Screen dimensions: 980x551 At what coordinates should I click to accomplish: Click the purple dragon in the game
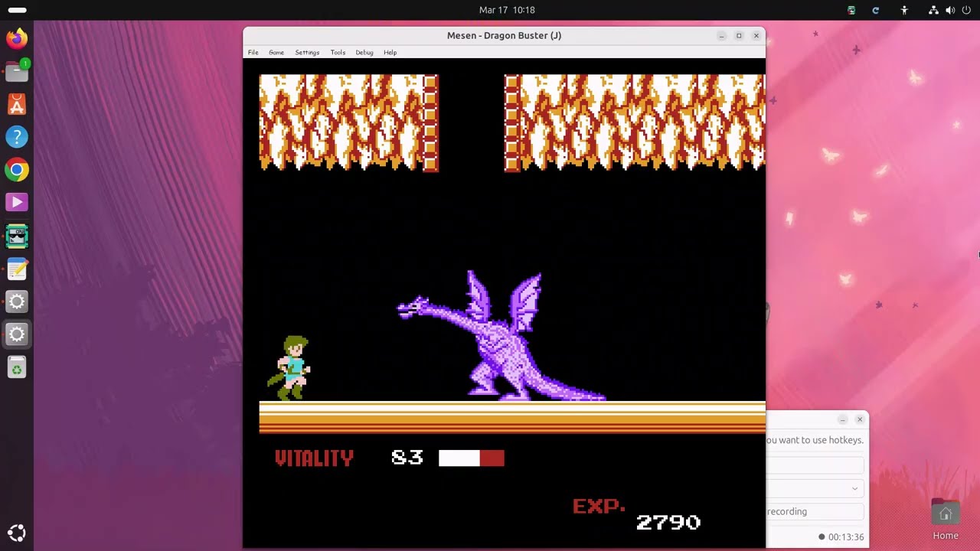501,336
